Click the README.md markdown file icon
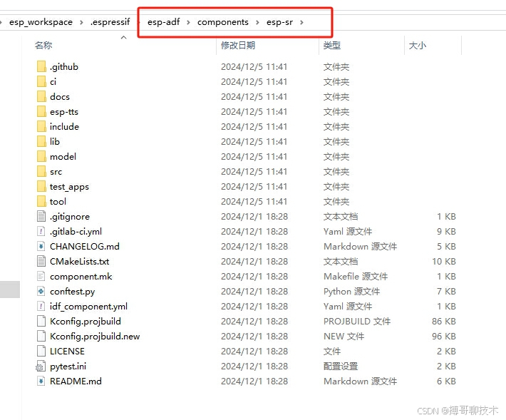The height and width of the screenshot is (420, 506). tap(41, 381)
